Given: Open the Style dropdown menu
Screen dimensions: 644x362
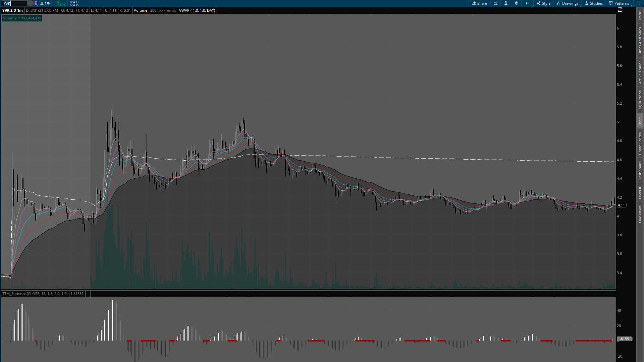Looking at the screenshot, I should point(544,3).
